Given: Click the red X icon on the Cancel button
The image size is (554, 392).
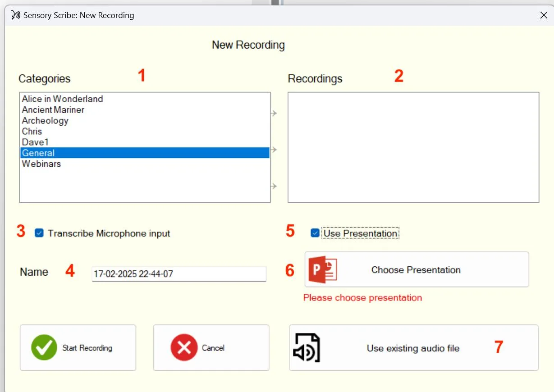Looking at the screenshot, I should [x=184, y=347].
